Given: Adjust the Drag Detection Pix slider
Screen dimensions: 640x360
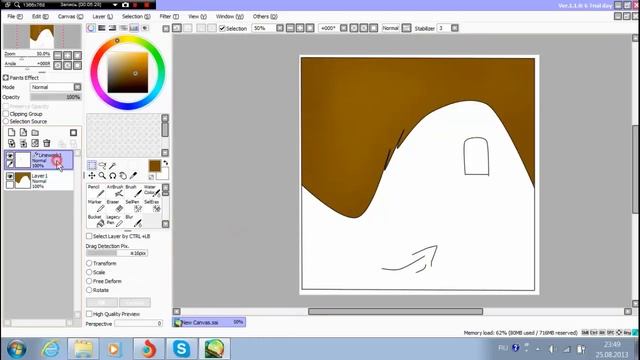Looking at the screenshot, I should point(117,253).
